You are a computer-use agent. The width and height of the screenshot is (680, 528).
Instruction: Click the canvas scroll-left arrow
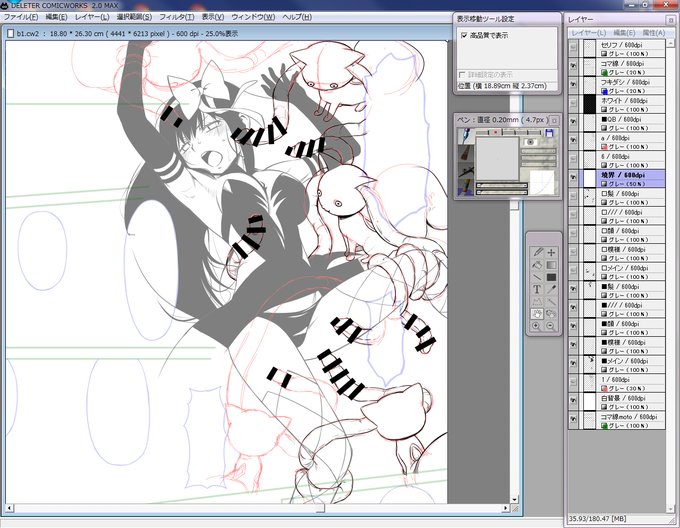10,508
